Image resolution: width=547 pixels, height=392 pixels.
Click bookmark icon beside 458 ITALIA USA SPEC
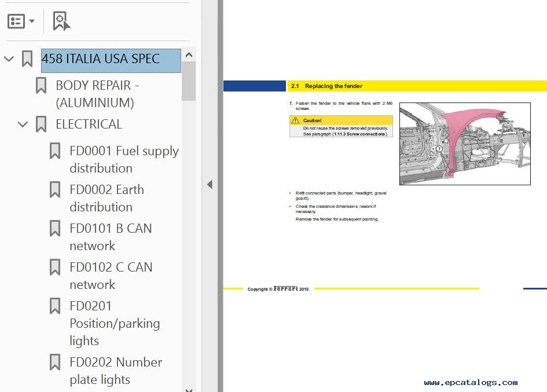click(x=27, y=58)
